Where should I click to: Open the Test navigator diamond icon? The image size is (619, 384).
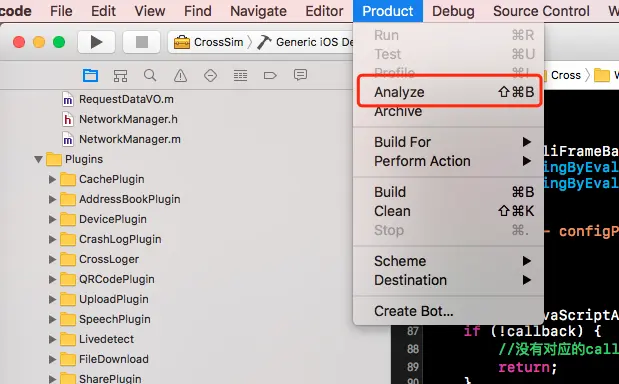click(x=210, y=75)
